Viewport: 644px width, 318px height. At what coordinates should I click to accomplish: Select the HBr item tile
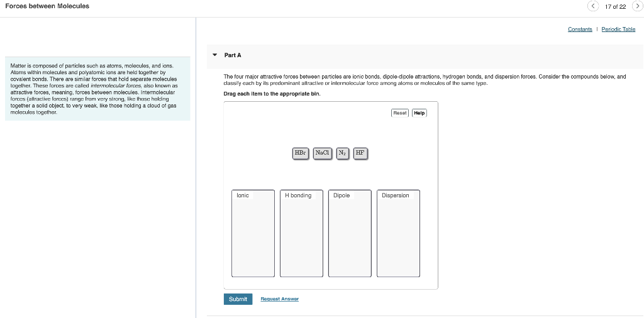tap(300, 153)
